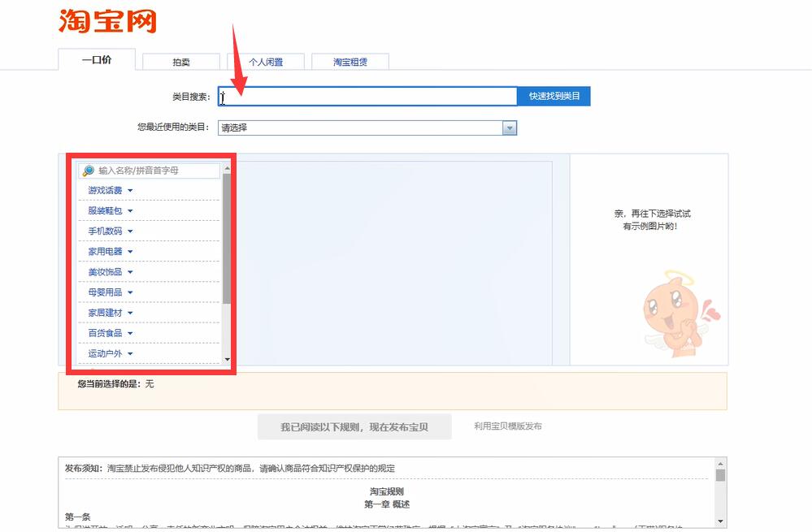The height and width of the screenshot is (532, 812).
Task: Open the 拍卖 tab
Action: 180,62
